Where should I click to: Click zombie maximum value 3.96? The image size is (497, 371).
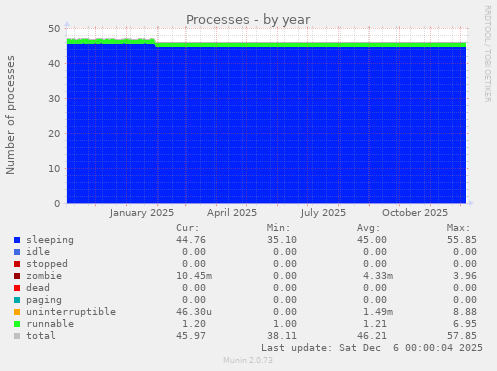click(x=465, y=276)
